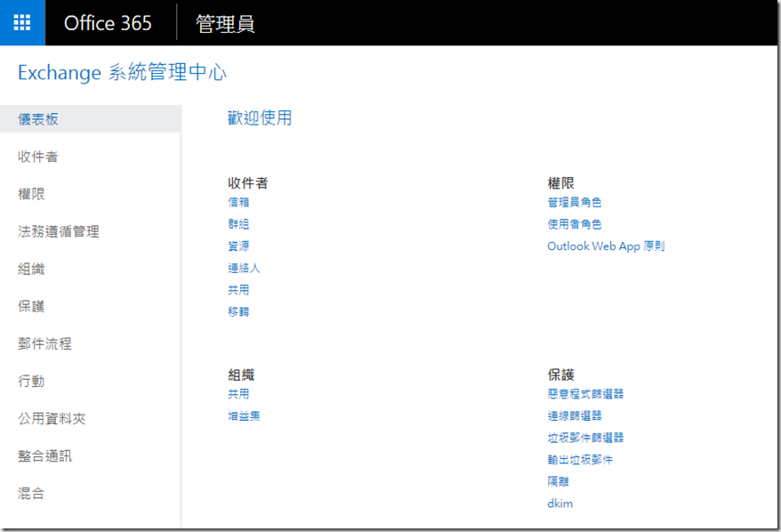Open 公用資料夾 from the sidebar
This screenshot has width=781, height=532.
52,418
